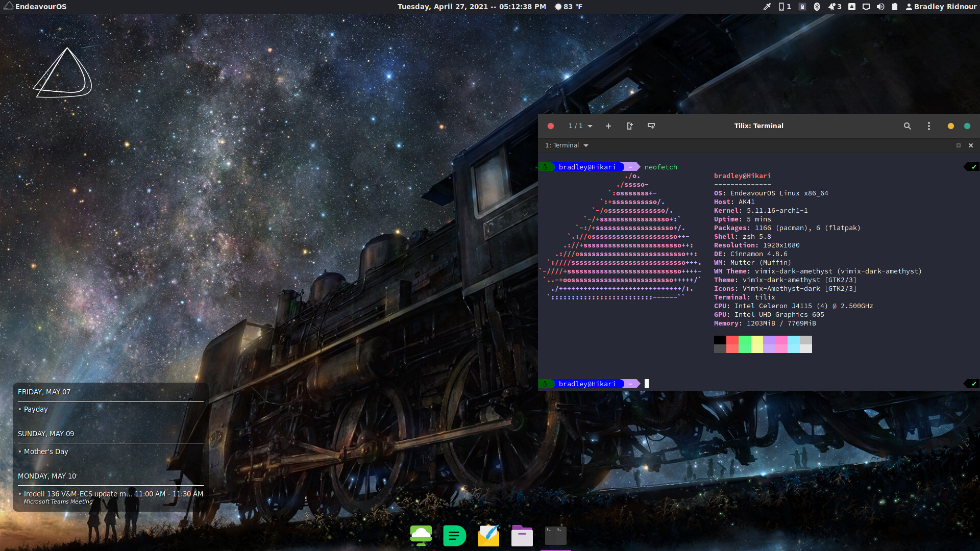Click the 'Tilix: Terminal' window title
Screen dimensions: 980x551
point(758,126)
